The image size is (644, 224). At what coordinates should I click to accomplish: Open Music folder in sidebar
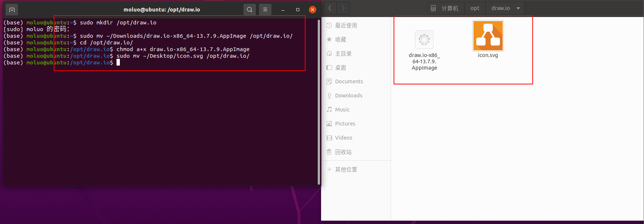click(x=356, y=110)
